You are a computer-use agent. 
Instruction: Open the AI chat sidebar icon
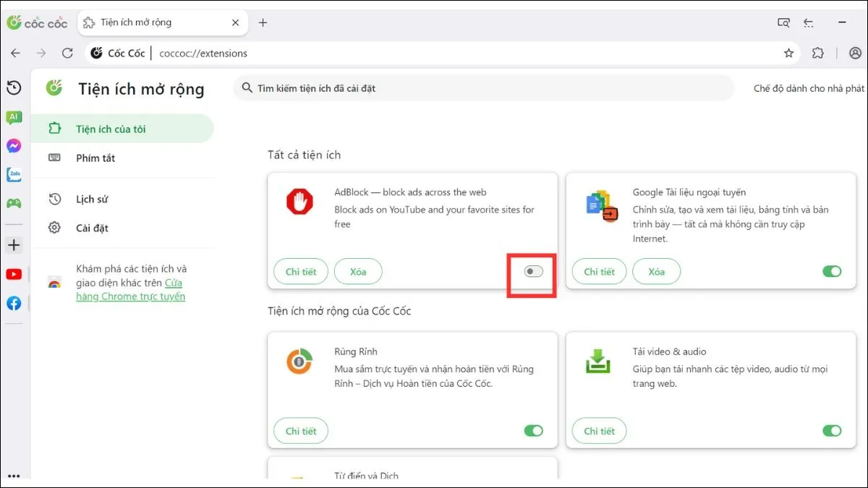[14, 117]
